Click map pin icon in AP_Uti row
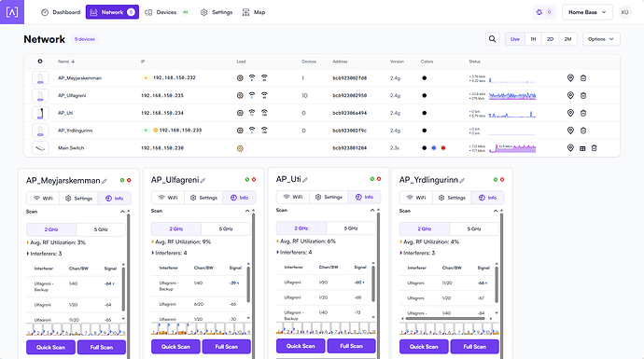Image resolution: width=644 pixels, height=359 pixels. click(570, 113)
